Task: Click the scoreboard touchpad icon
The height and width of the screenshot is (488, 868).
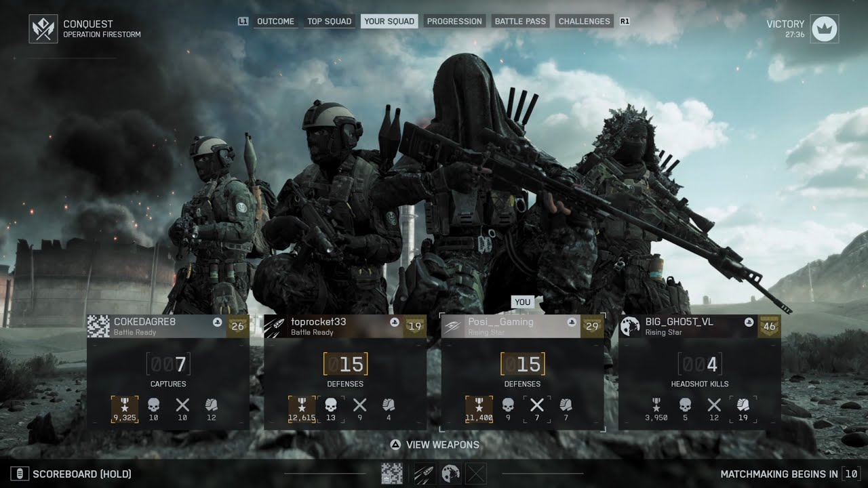Action: point(19,474)
